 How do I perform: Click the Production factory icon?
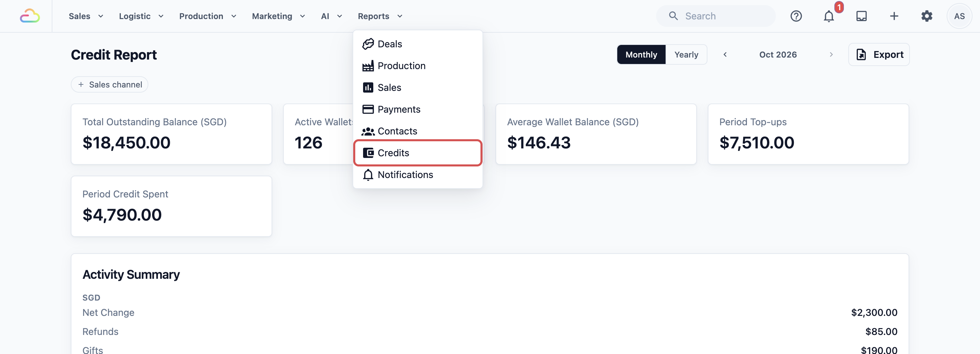368,66
